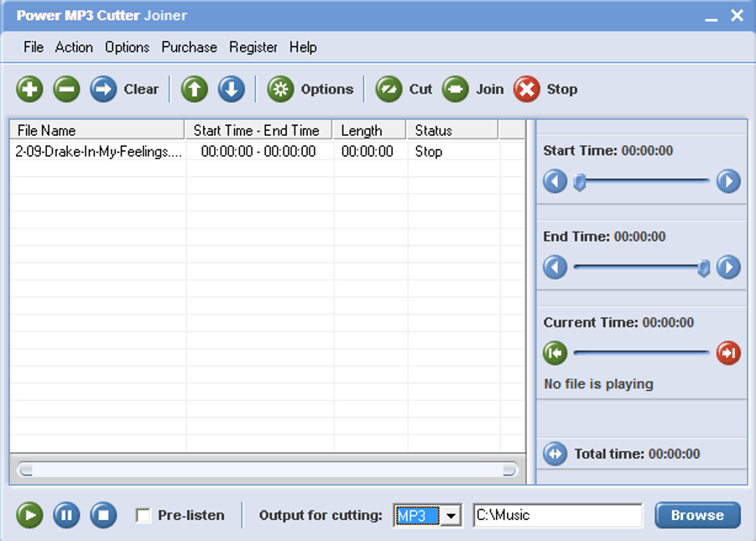756x541 pixels.
Task: Move file down with blue arrow icon
Action: tap(232, 89)
